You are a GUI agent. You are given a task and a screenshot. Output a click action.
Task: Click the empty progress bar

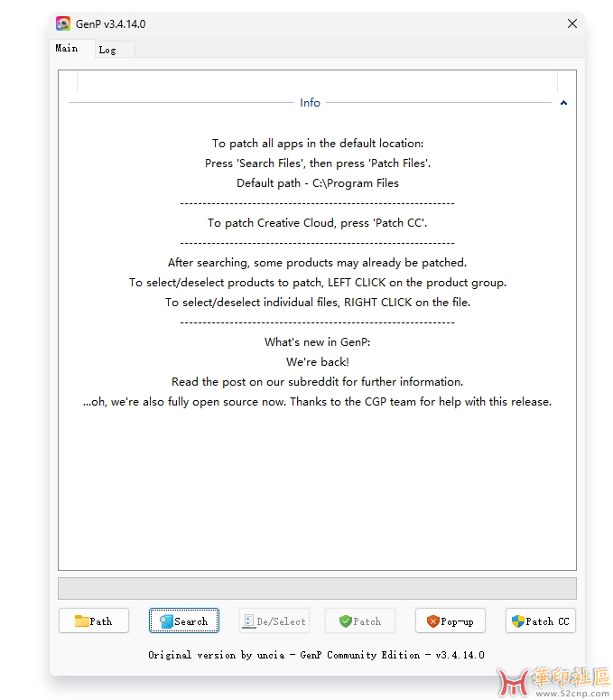click(317, 588)
